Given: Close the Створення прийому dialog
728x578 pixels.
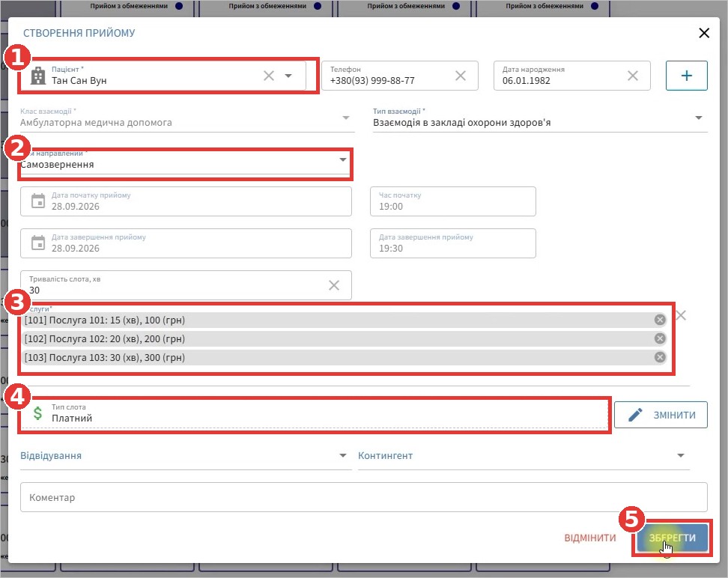Looking at the screenshot, I should click(704, 33).
